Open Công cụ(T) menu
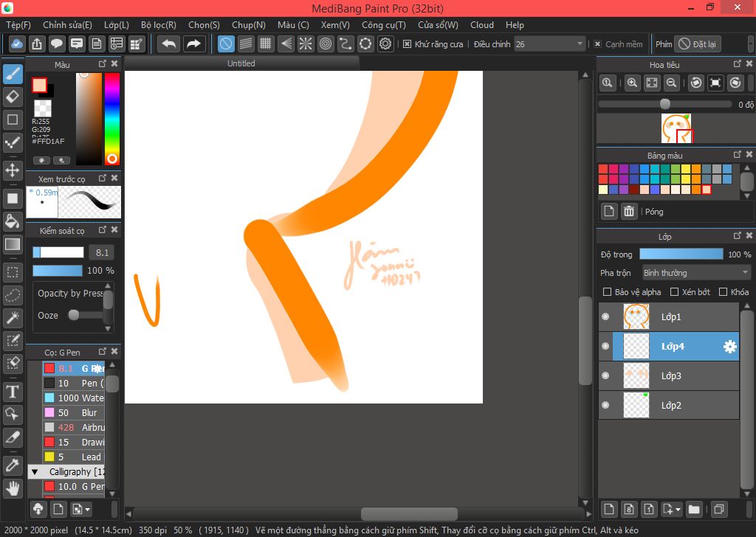 [384, 25]
